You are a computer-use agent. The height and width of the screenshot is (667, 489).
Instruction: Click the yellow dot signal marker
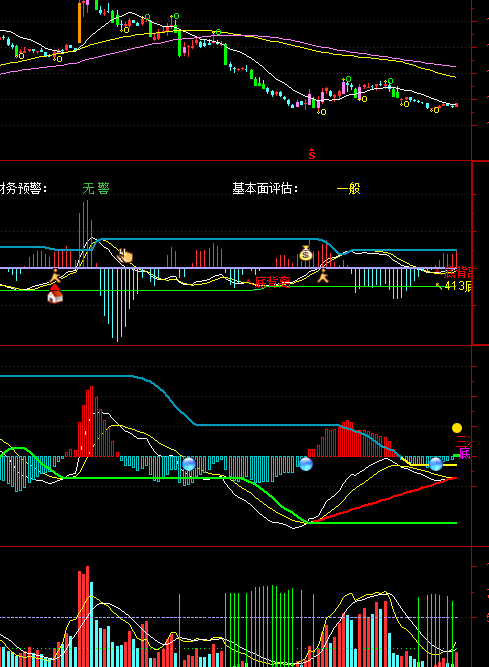[457, 428]
